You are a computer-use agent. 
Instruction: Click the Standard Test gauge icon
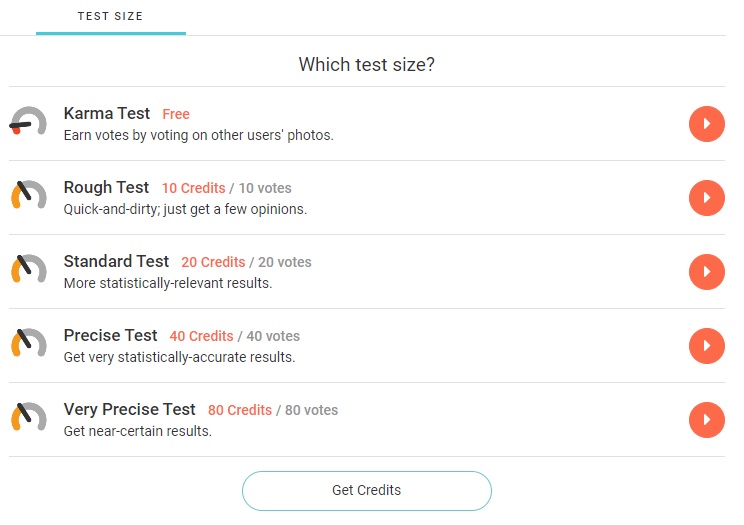coord(28,269)
